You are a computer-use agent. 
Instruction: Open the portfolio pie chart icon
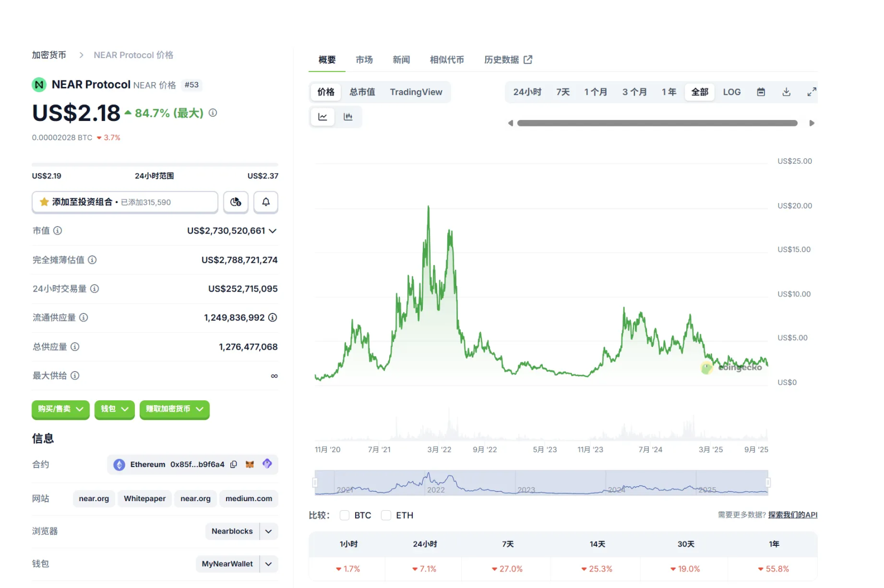click(236, 202)
